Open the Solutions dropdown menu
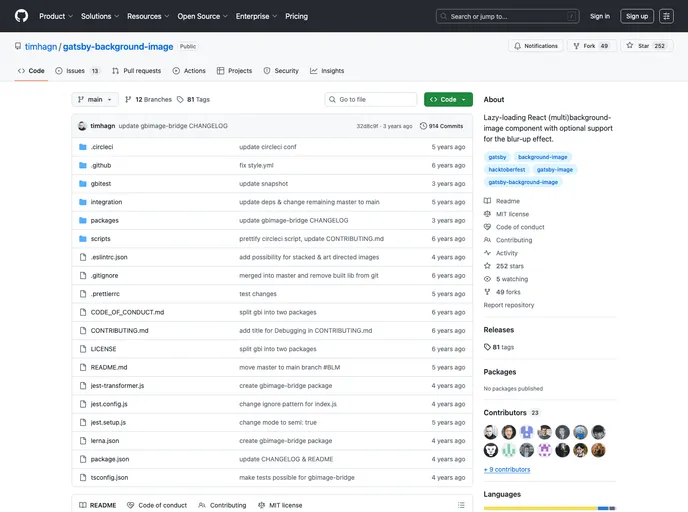 pyautogui.click(x=100, y=16)
